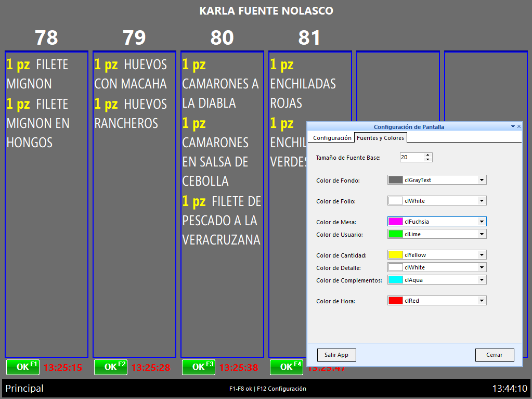Click the Cerrar button in the dialog
Screen dimensions: 532x399
[x=494, y=355]
